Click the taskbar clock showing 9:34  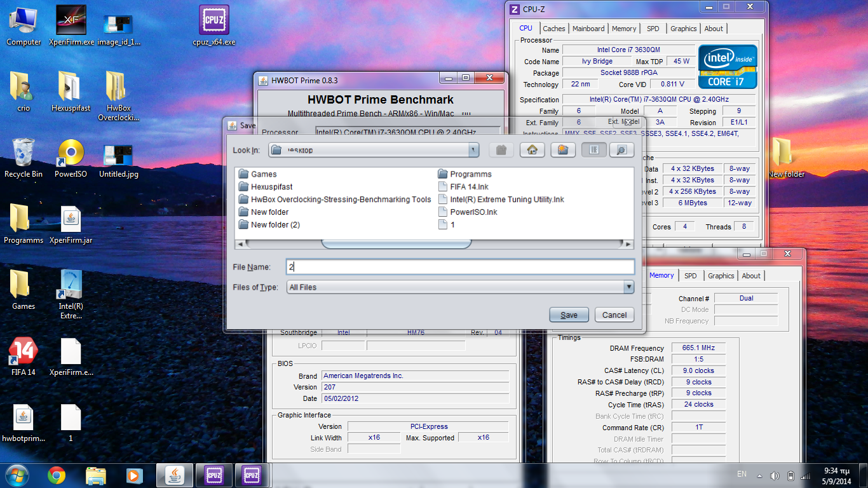point(837,476)
